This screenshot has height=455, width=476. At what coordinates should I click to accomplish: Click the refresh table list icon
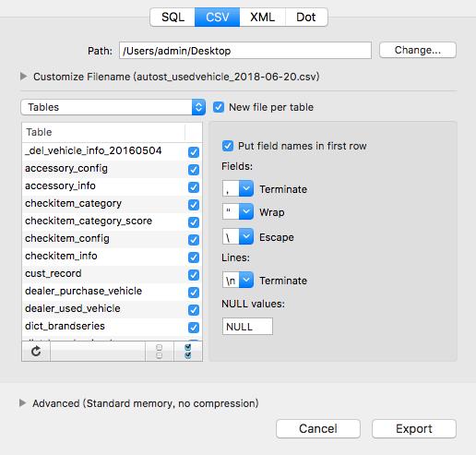(36, 351)
